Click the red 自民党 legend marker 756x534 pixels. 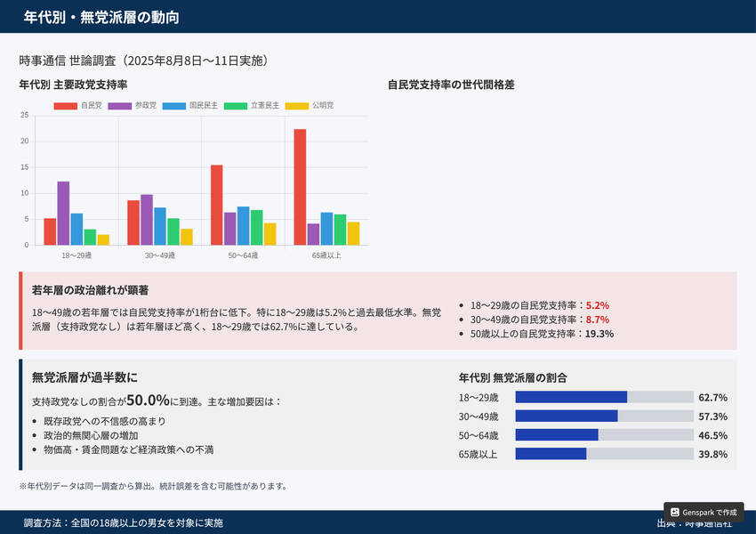[x=65, y=105]
